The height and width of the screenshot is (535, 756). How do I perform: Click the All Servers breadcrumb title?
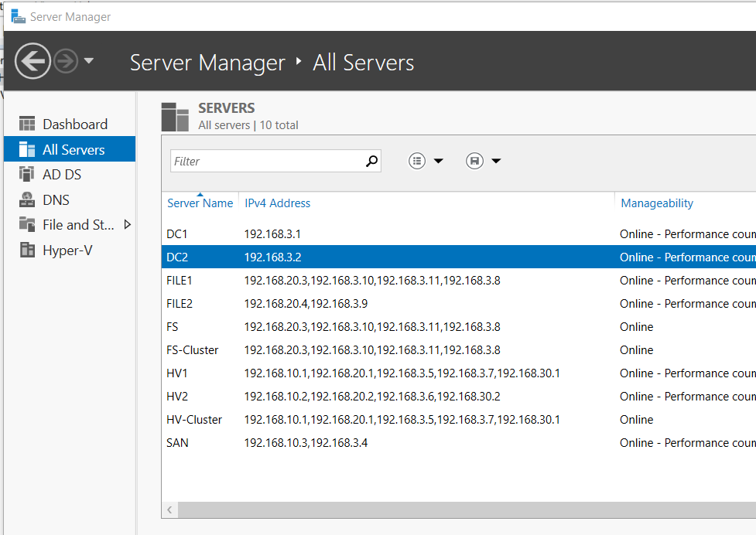(364, 63)
